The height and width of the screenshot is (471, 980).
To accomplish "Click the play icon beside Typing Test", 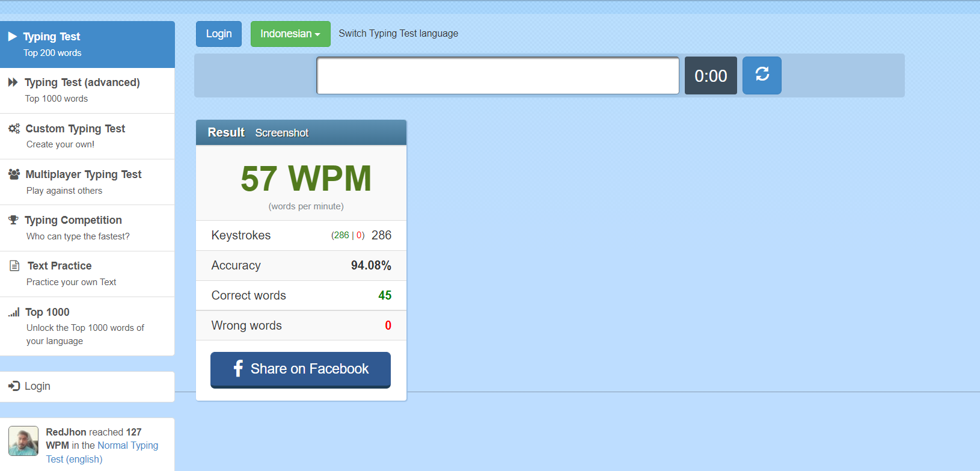I will pos(12,37).
